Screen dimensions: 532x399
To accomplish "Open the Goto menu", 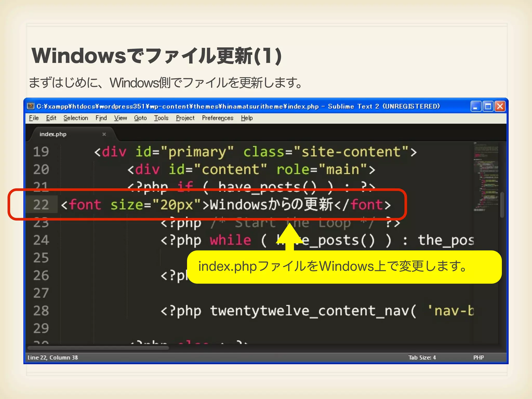I will pyautogui.click(x=141, y=118).
